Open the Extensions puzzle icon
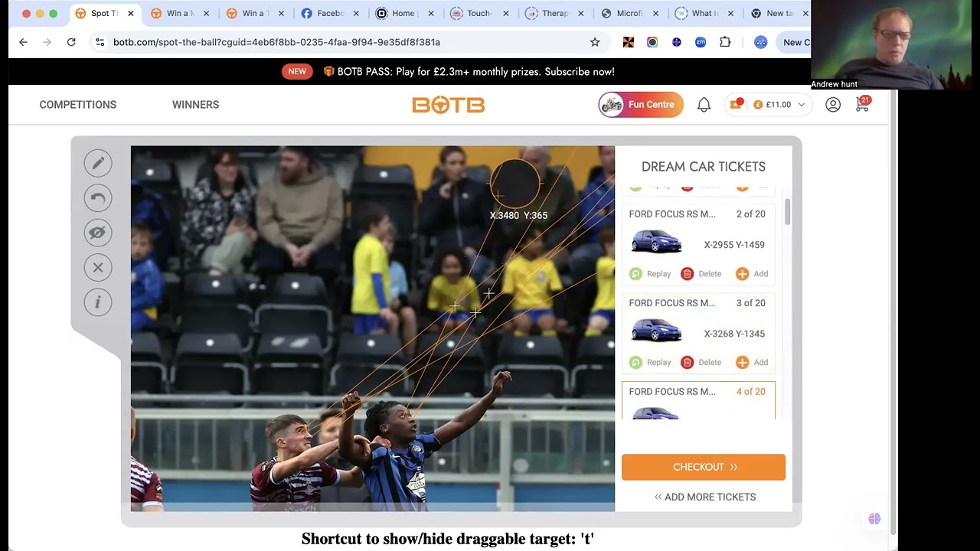The width and height of the screenshot is (980, 551). (x=725, y=42)
